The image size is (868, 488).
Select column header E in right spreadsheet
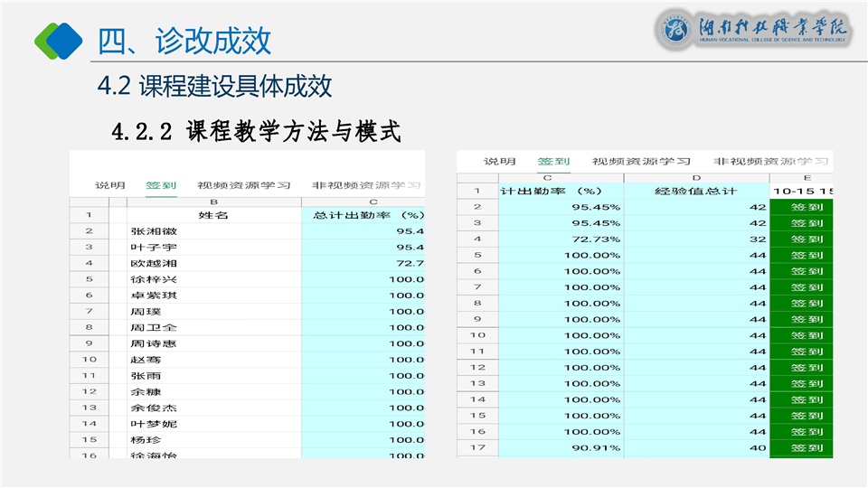806,178
